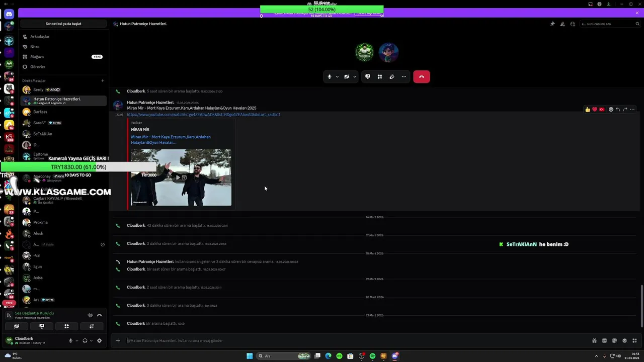Screen dimensions: 644x362
Task: Open user settings gear
Action: [x=99, y=340]
